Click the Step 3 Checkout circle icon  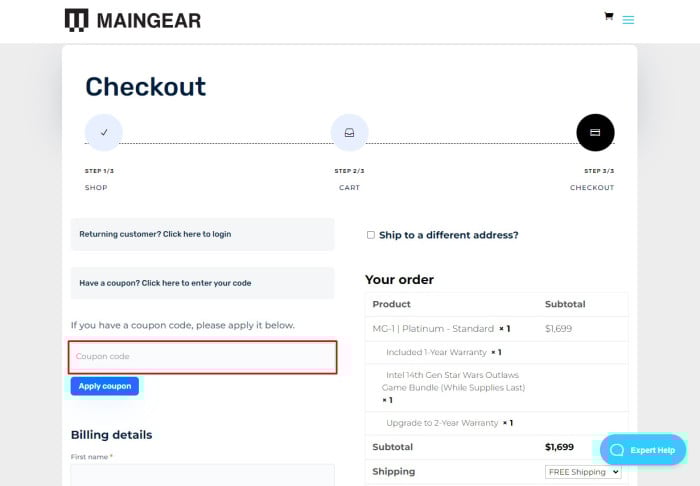coord(595,132)
